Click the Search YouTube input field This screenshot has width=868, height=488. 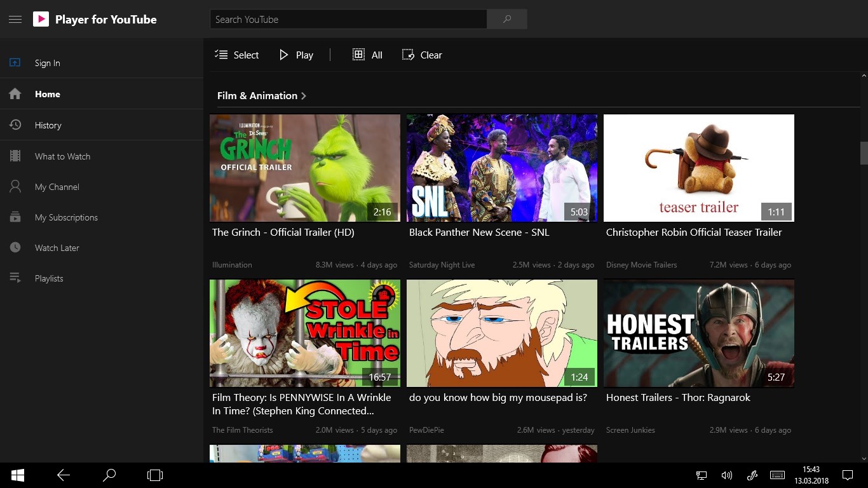348,19
